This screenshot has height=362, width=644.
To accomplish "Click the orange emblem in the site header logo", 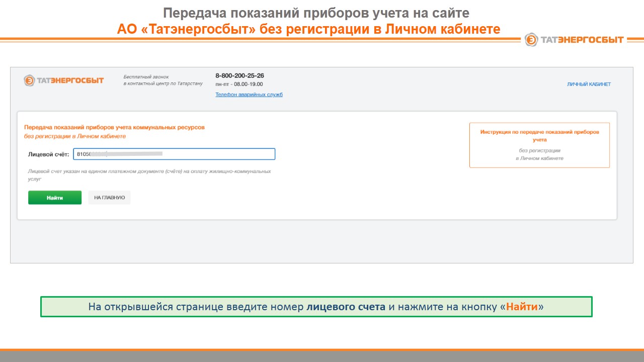I will 30,80.
